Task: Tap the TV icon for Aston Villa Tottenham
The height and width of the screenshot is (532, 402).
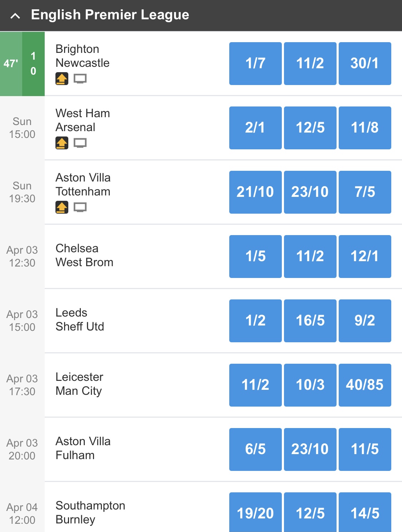Action: (80, 207)
